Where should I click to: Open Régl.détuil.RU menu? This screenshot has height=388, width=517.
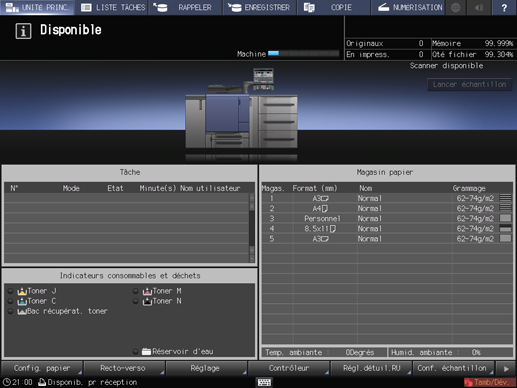[371, 368]
